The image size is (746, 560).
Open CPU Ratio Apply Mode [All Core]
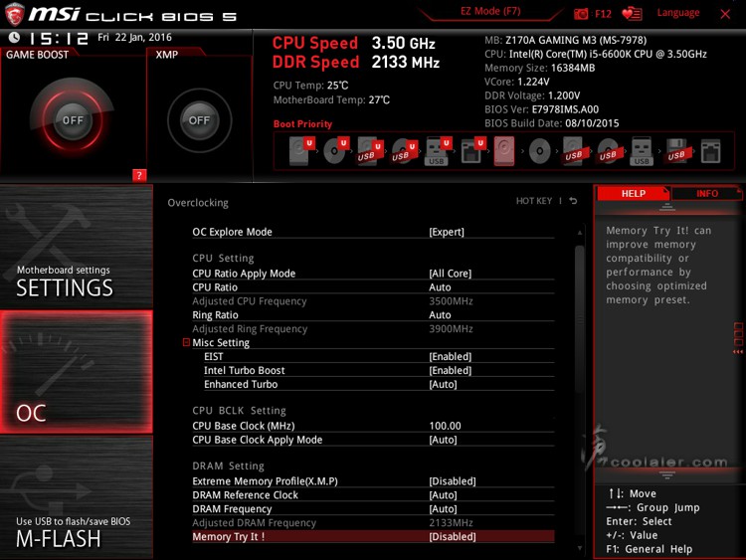(x=373, y=274)
